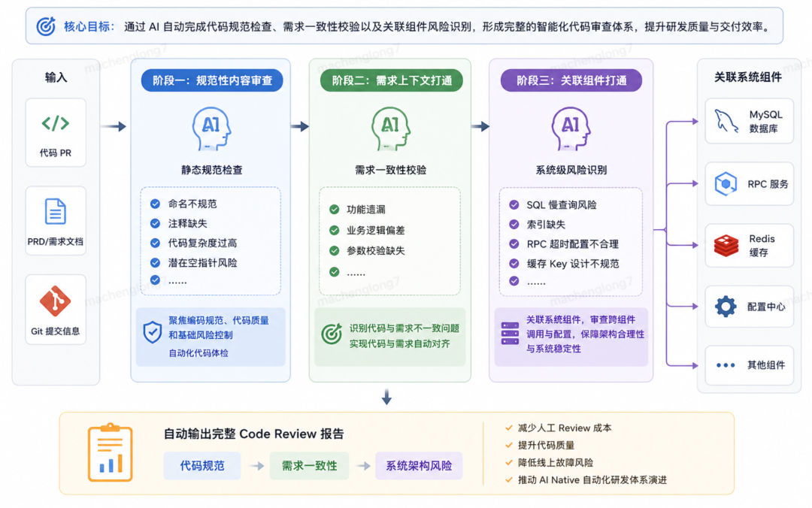The width and height of the screenshot is (812, 508).
Task: Click the 关联系统组件 panel title
Action: click(x=748, y=77)
